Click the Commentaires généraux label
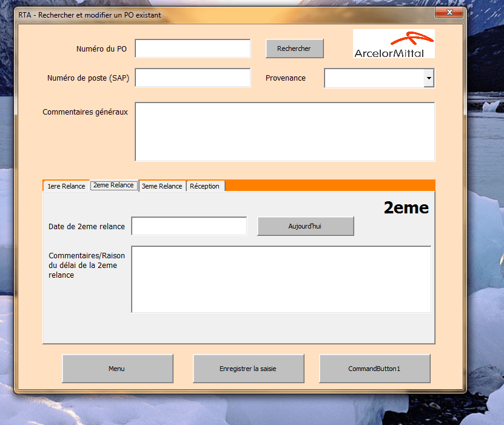Viewport: 504px width, 425px height. coord(85,112)
